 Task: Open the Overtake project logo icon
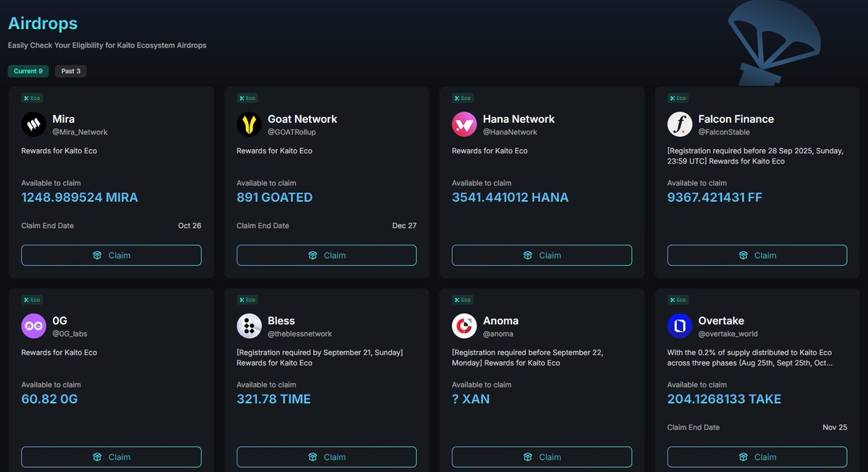(x=680, y=326)
